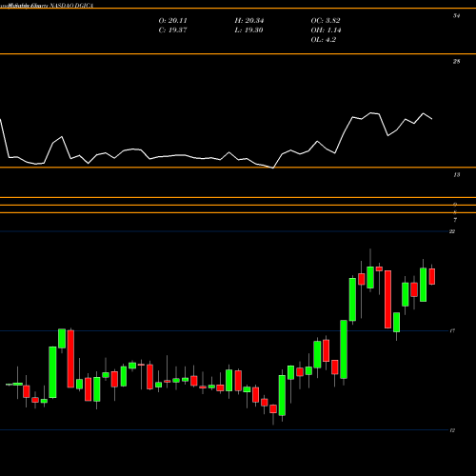
Task: Click the OH: 1.14 reading
Action: [x=326, y=30]
